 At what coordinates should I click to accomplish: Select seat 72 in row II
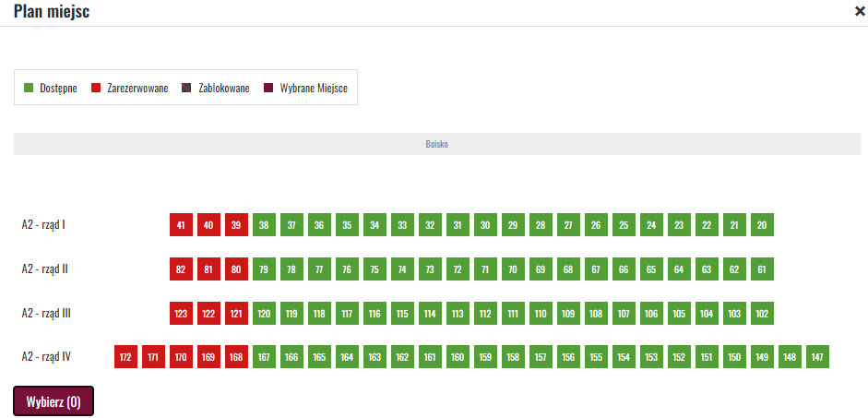(x=458, y=269)
